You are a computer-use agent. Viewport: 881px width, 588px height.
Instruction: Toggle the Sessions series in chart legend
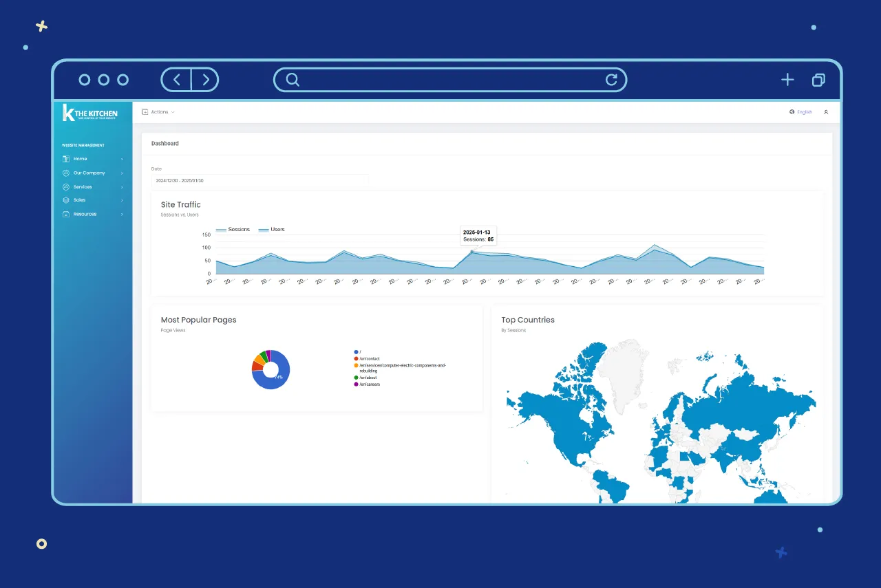(233, 230)
